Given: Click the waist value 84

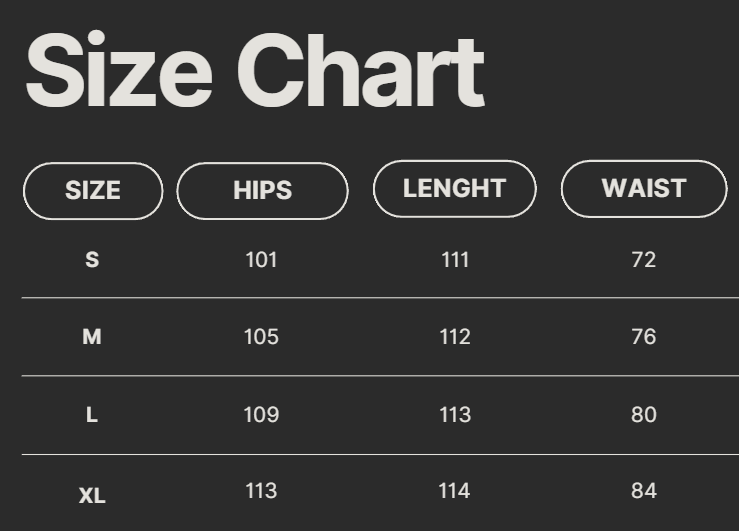Looking at the screenshot, I should tap(644, 491).
